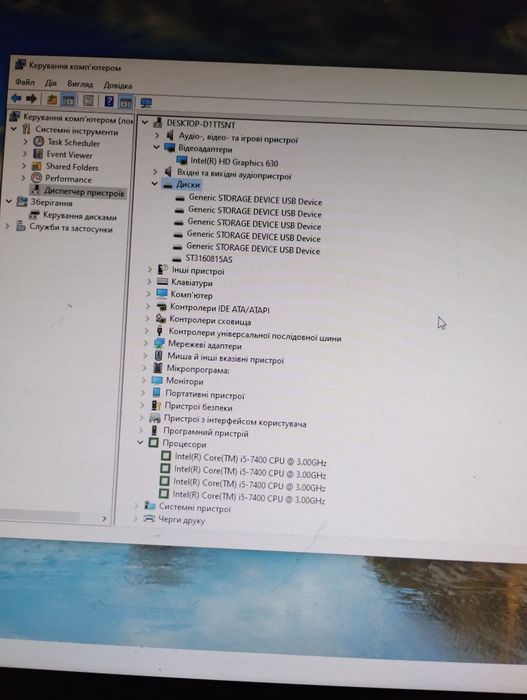Click the Intel(R) HD Graphics 630 adapter icon
The image size is (527, 700).
pos(182,160)
